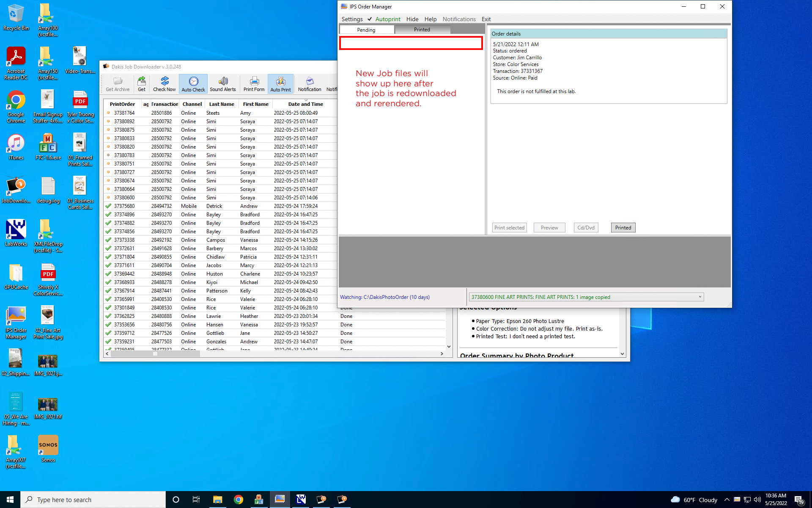Click the Get download icon
The width and height of the screenshot is (812, 508).
142,84
